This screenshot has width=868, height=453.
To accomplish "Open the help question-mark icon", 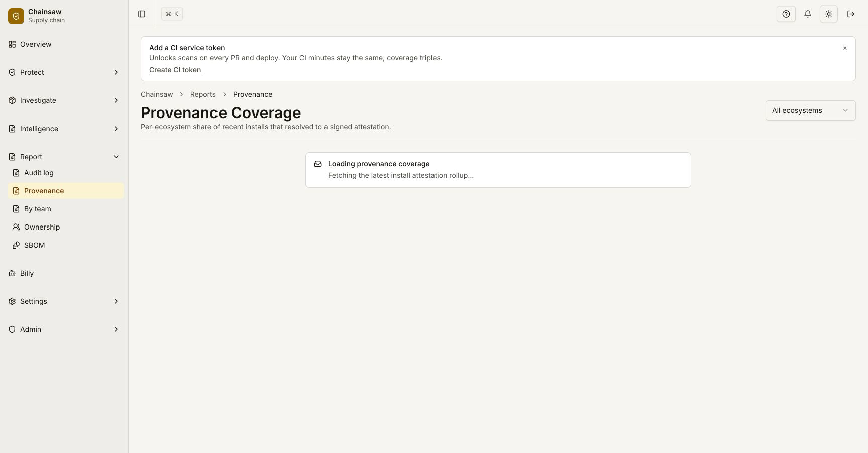I will (x=786, y=14).
